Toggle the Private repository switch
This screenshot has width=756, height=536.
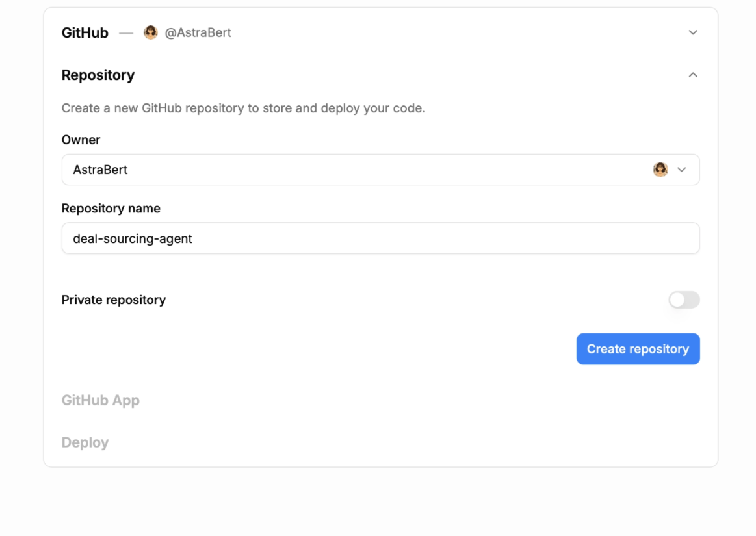click(684, 300)
